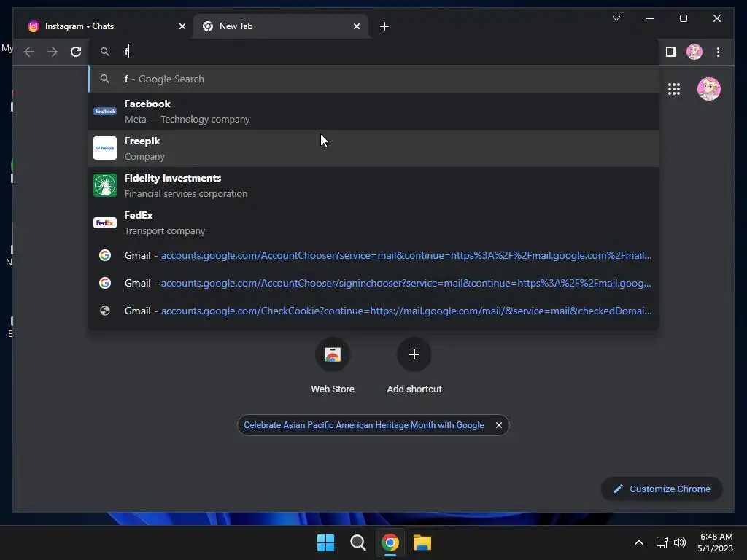
Task: Open the Google apps grid
Action: click(x=673, y=89)
